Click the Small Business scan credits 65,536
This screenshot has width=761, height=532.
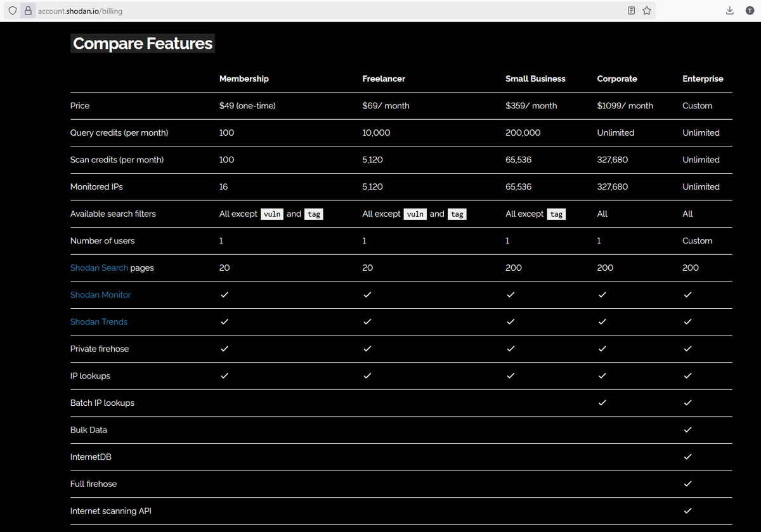(x=519, y=160)
